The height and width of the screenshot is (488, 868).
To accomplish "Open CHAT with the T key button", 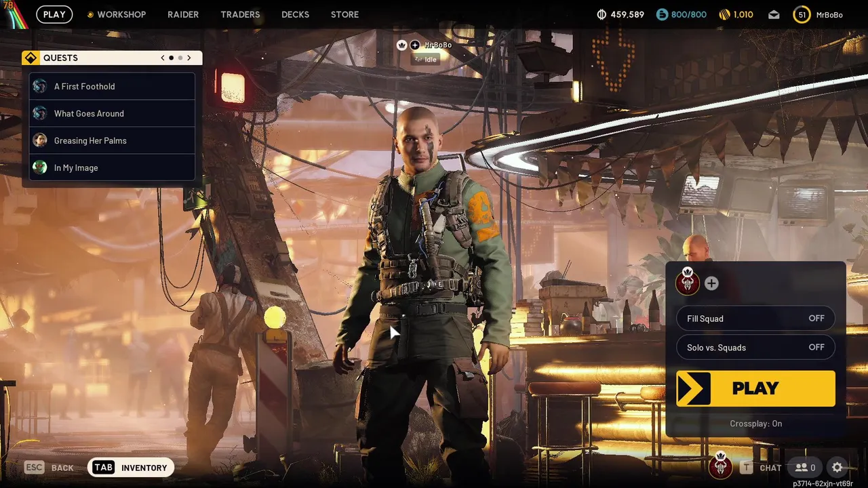I will pos(761,468).
